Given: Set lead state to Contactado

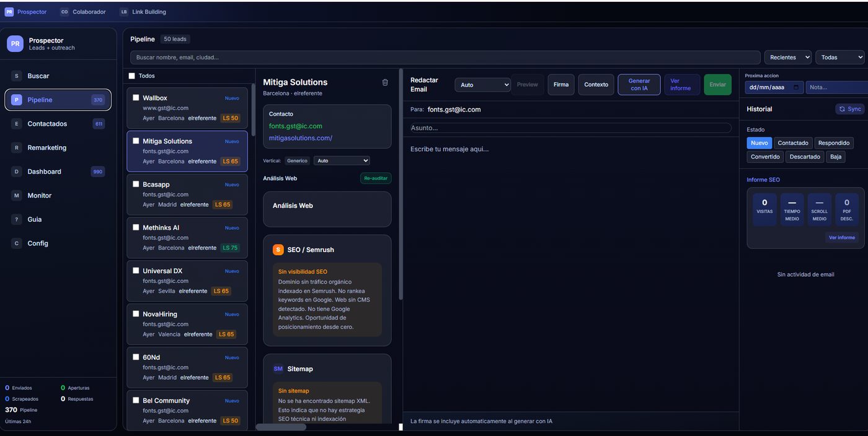Looking at the screenshot, I should tap(793, 143).
